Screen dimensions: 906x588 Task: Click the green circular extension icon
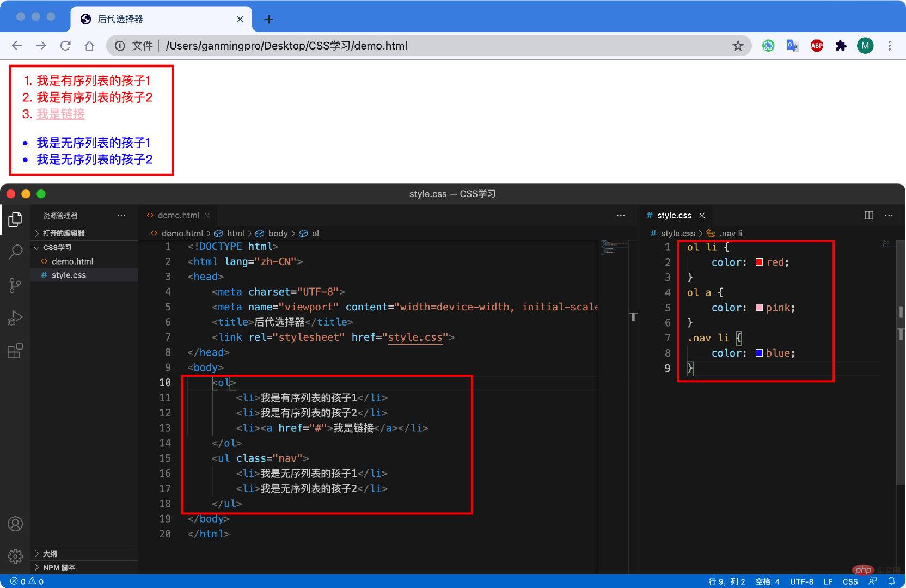click(x=768, y=46)
